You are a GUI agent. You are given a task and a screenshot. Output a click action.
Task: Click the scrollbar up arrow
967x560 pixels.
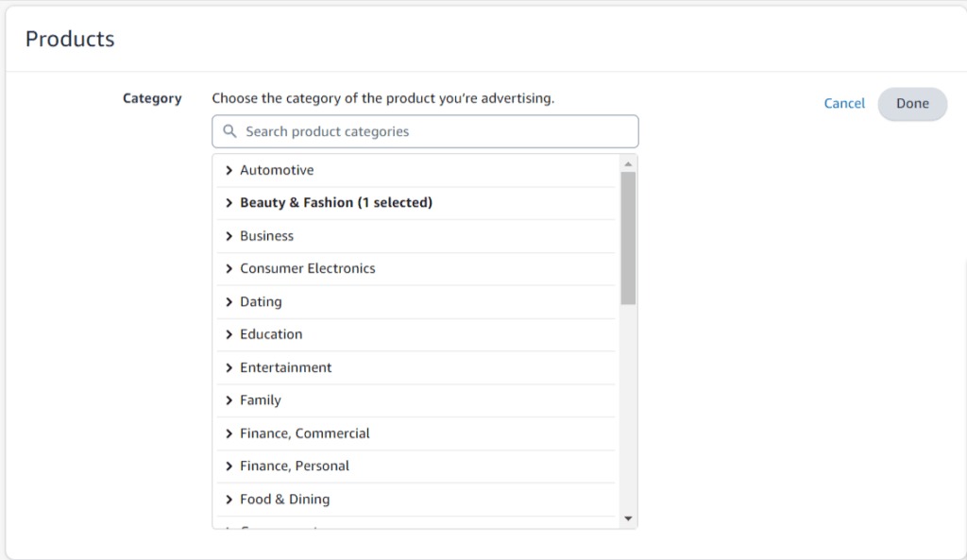pyautogui.click(x=629, y=163)
